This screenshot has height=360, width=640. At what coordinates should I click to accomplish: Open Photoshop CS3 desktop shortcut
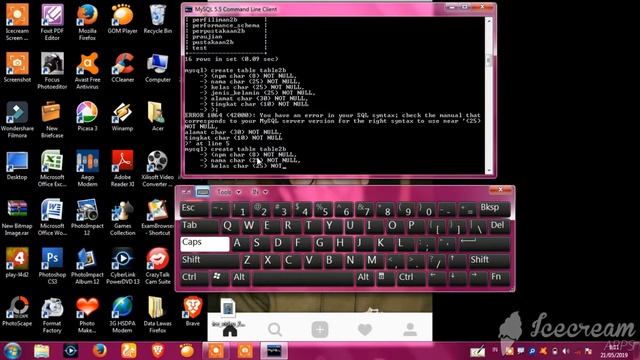click(x=52, y=266)
